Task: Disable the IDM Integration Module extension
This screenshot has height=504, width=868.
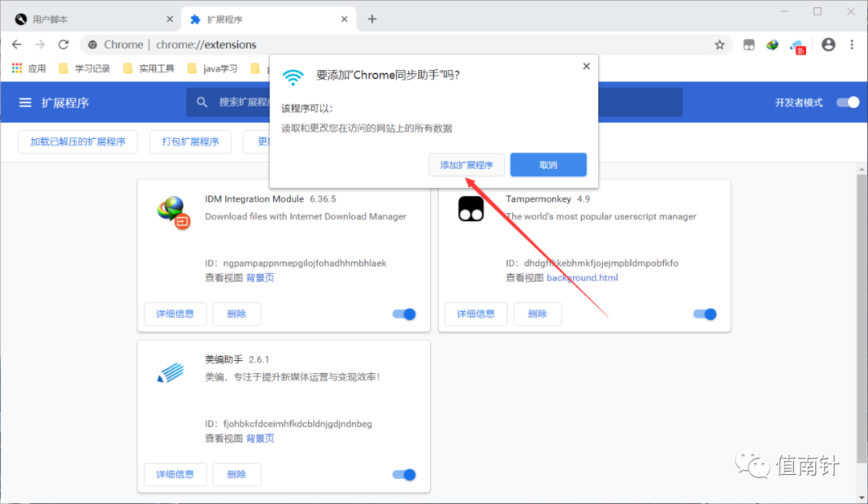Action: 404,314
